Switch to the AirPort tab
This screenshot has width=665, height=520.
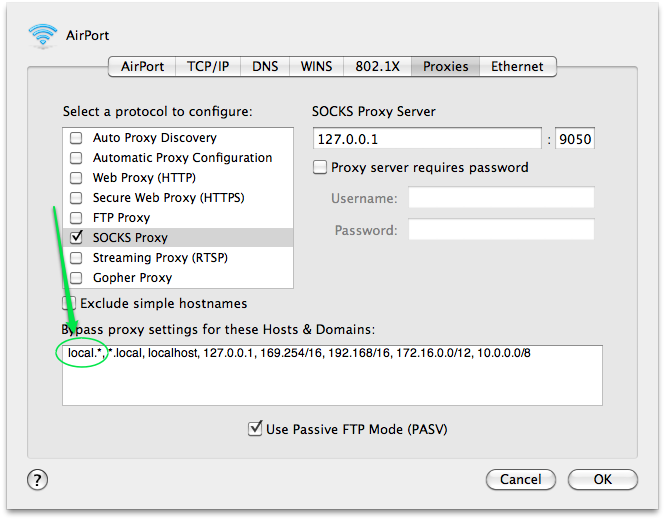click(x=142, y=67)
